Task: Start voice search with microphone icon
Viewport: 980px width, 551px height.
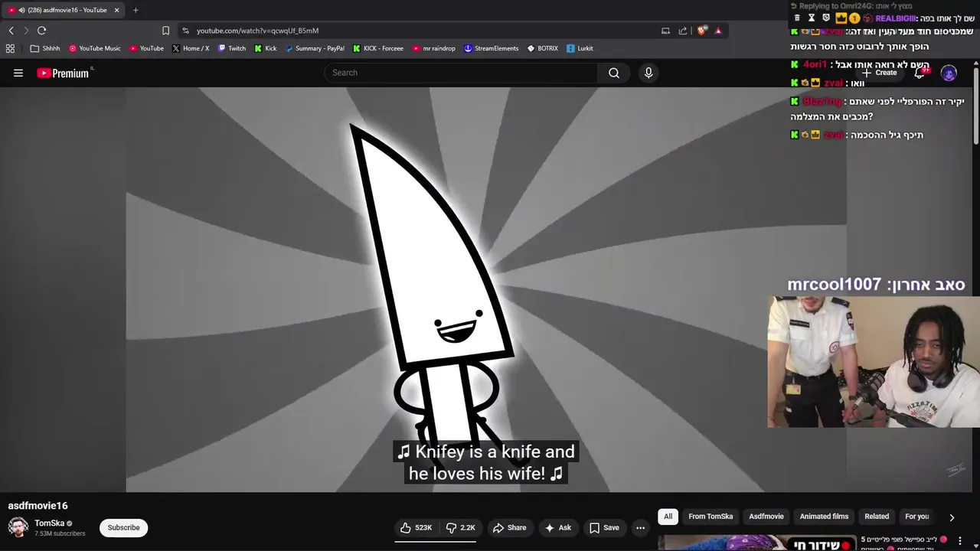Action: [x=648, y=73]
